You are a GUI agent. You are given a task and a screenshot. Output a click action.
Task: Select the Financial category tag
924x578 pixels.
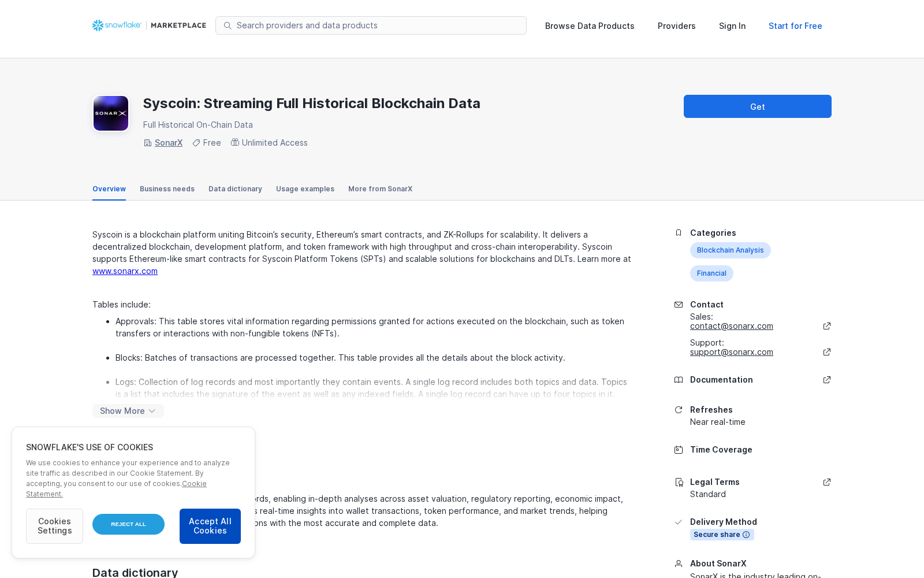711,273
